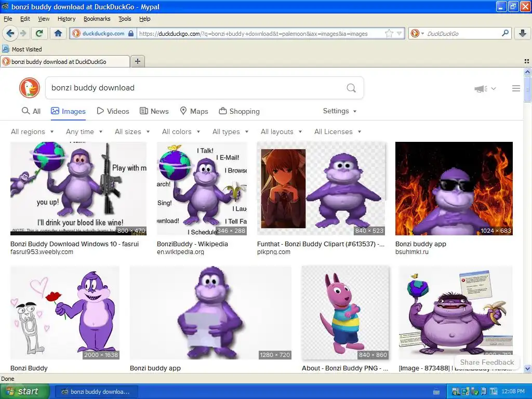Reload the page with the Refresh icon
This screenshot has height=399, width=532.
[x=39, y=33]
